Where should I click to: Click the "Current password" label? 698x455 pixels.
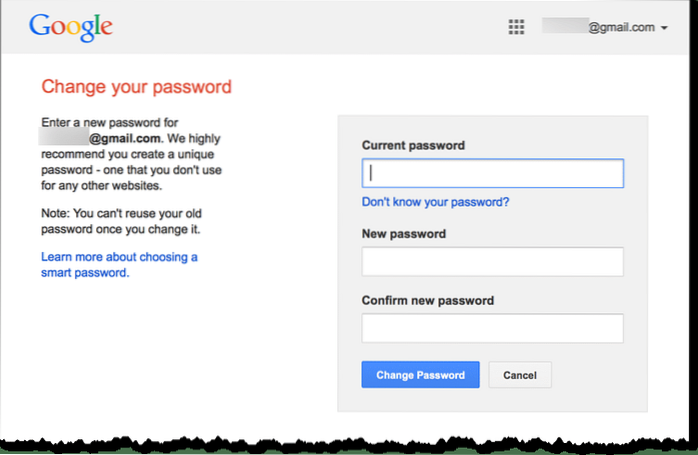[x=413, y=145]
